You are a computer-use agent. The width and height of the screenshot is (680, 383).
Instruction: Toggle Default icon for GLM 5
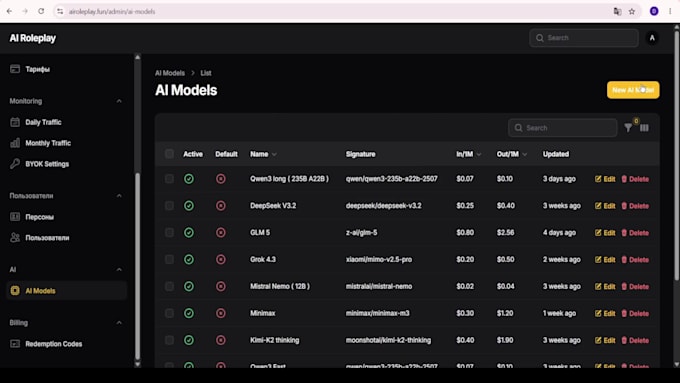(221, 232)
